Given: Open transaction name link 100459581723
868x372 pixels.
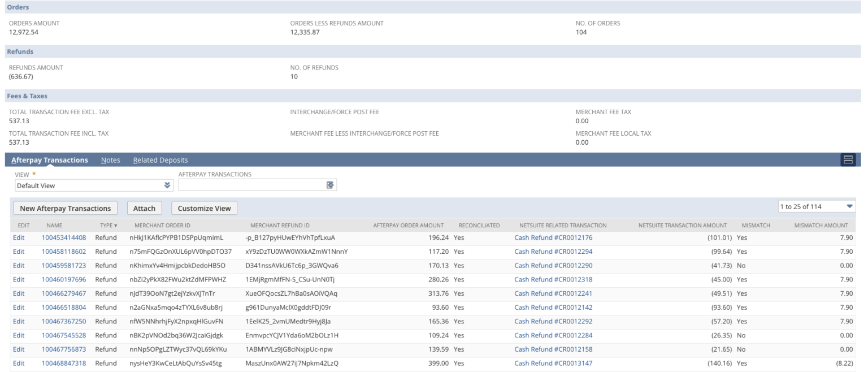Looking at the screenshot, I should click(64, 265).
